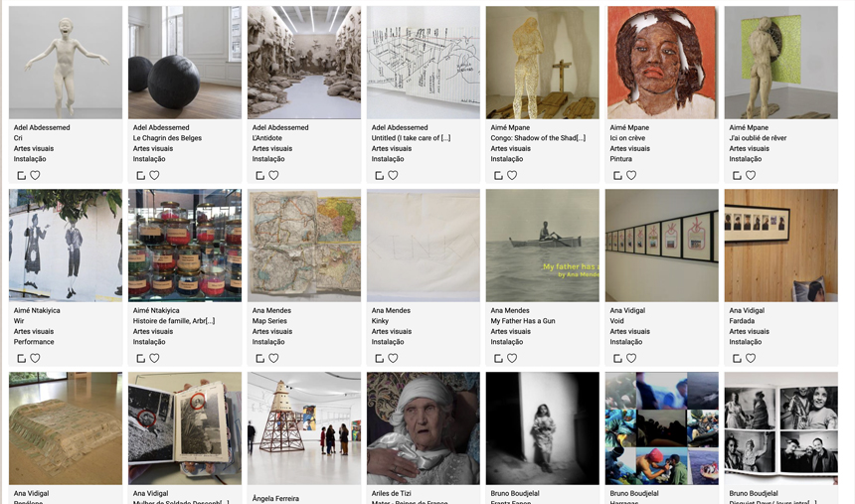Add Le Chagrin des Belges to collection icon
The image size is (855, 504).
pyautogui.click(x=141, y=175)
